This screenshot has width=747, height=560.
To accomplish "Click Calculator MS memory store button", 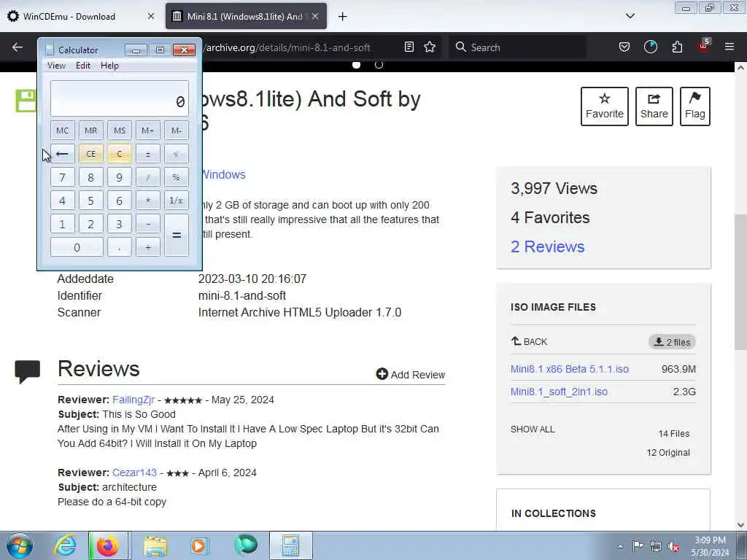I will [119, 131].
